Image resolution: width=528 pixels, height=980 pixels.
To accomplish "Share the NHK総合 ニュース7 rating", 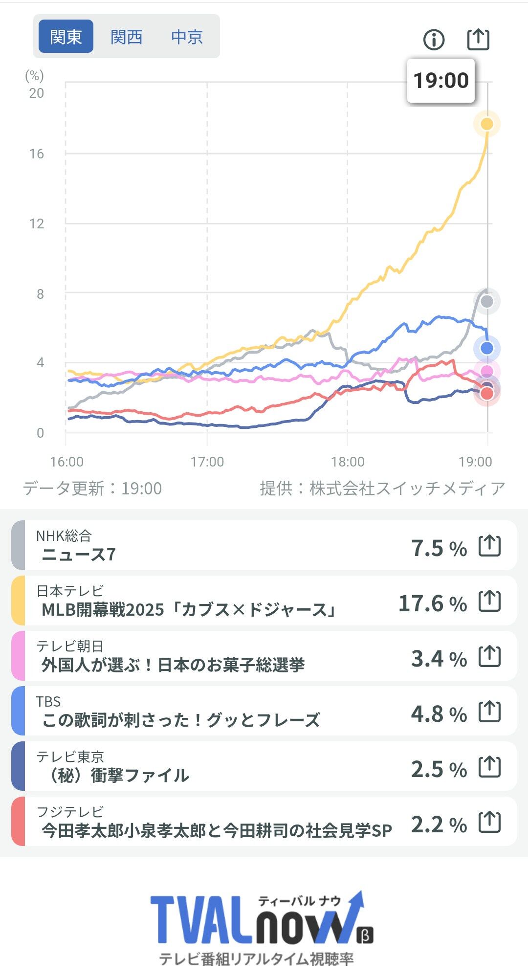I will coord(489,546).
